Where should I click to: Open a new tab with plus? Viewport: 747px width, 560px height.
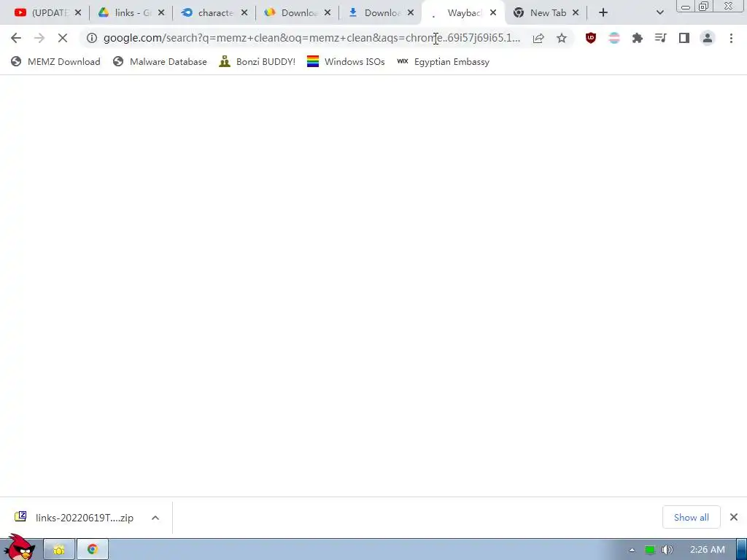(603, 13)
